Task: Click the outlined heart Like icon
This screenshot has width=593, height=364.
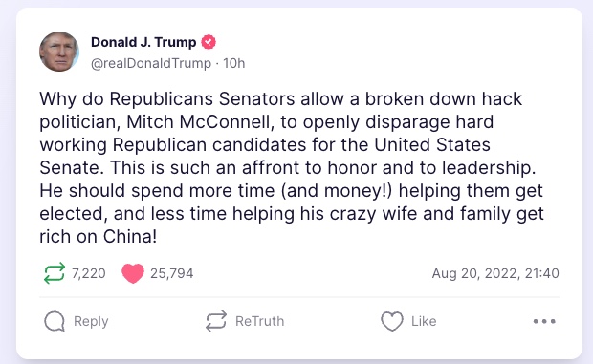Action: point(392,321)
